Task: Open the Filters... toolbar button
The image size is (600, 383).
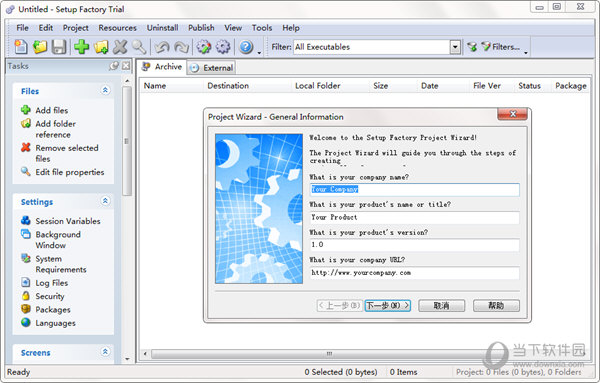Action: [x=501, y=47]
